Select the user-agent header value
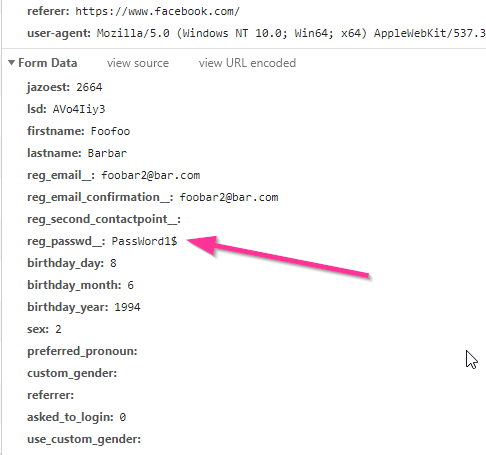This screenshot has height=455, width=486. (x=291, y=33)
